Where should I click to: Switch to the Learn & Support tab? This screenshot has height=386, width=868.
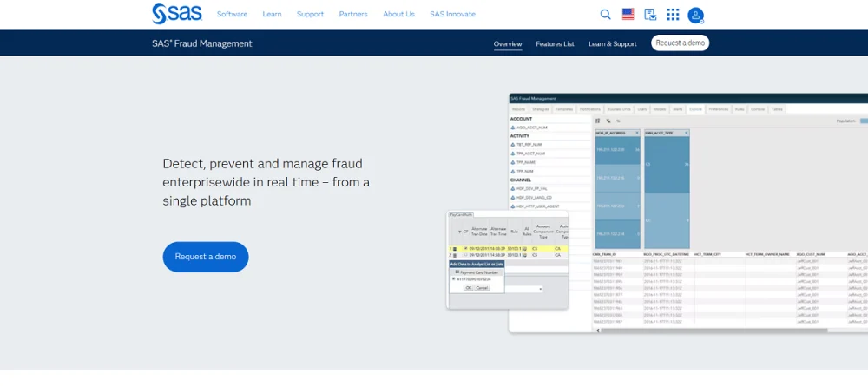tap(612, 43)
